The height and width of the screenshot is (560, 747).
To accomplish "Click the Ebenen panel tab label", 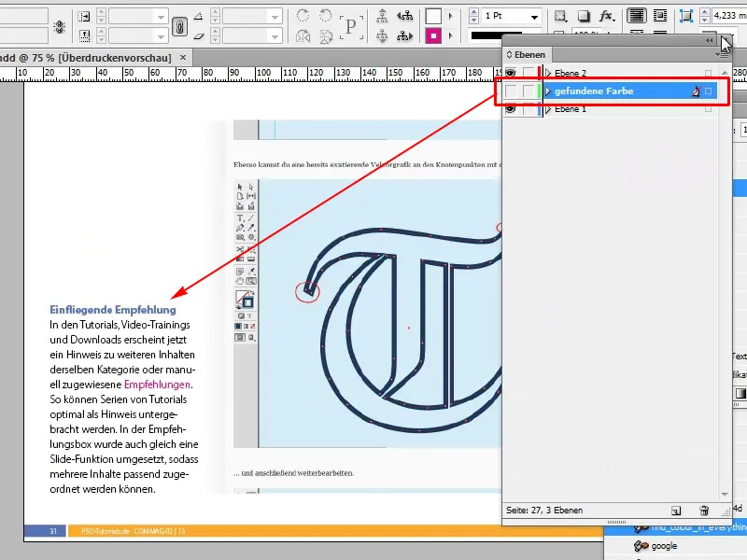I will (528, 54).
